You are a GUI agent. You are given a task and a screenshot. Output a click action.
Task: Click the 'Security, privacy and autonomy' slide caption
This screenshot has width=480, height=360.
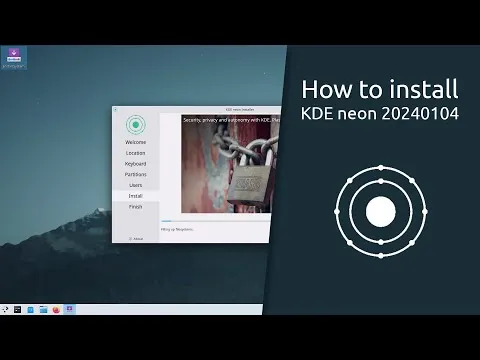[231, 120]
